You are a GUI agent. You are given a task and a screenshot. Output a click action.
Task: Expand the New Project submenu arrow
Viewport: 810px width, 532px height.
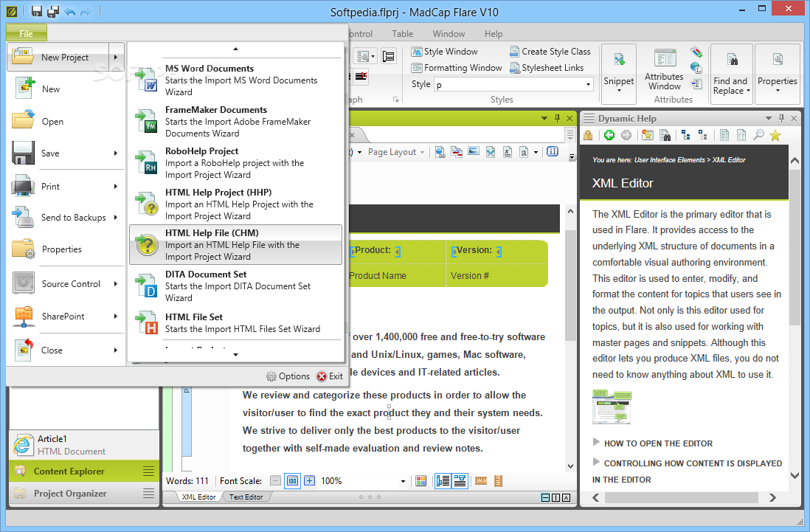tap(117, 58)
